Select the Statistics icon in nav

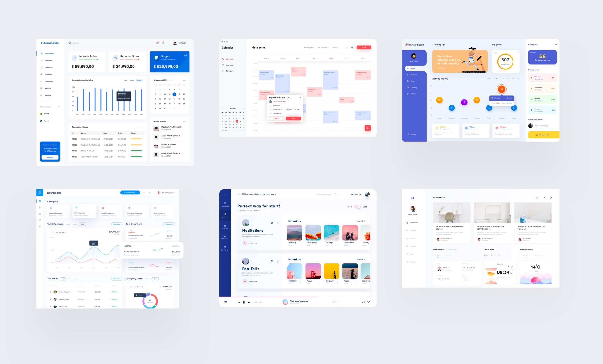(x=41, y=60)
